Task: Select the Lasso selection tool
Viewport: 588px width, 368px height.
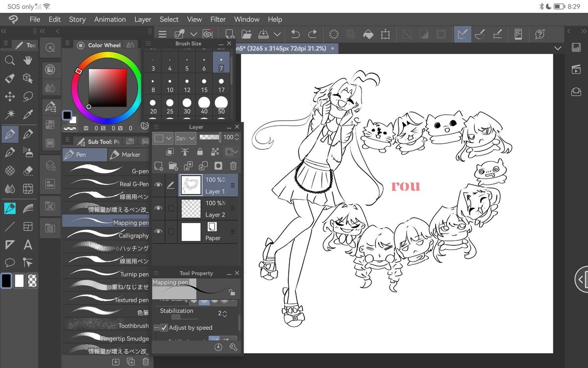Action: (x=28, y=97)
